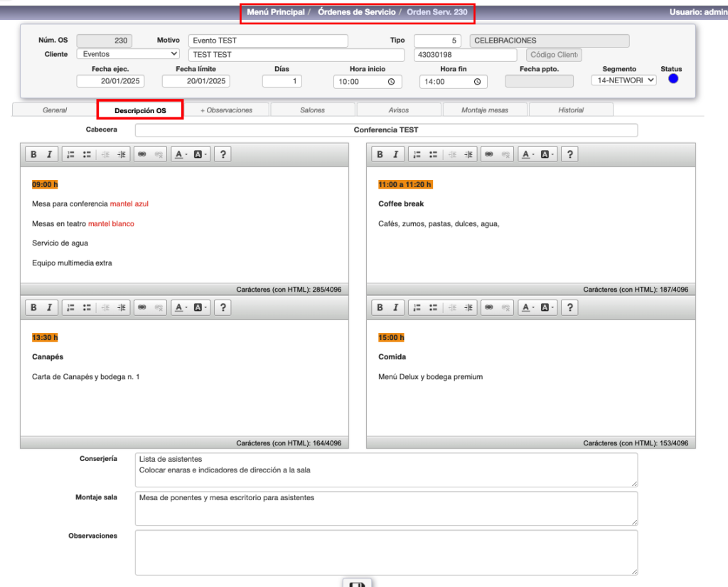Toggle italic in the 11:00 coffee break editor
Viewport: 728px width, 587px height.
click(x=395, y=154)
